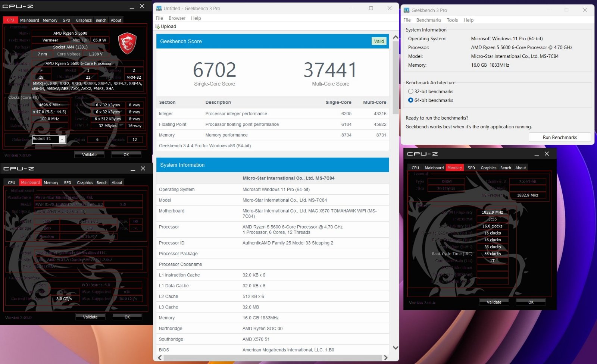Select the 64-bit benchmarks radio option

tap(411, 100)
